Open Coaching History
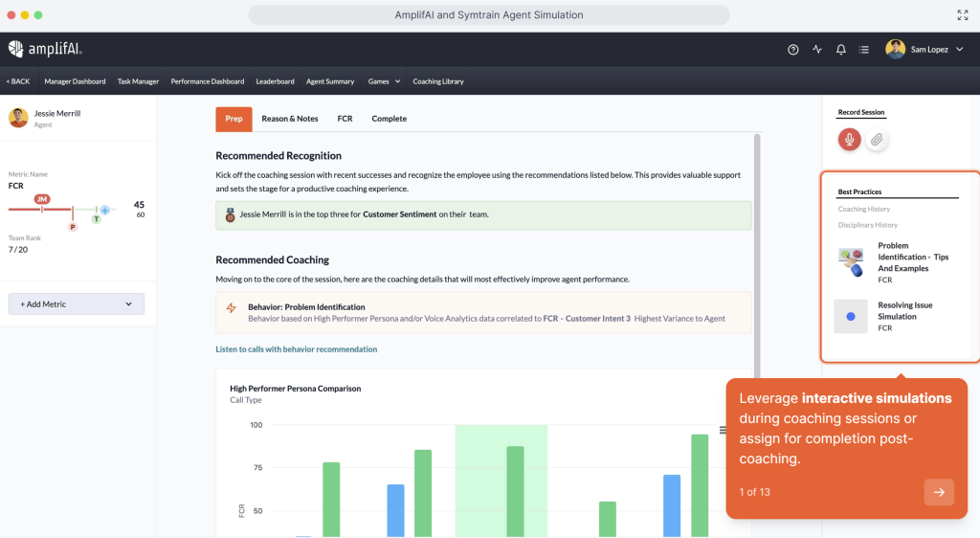 pos(864,209)
